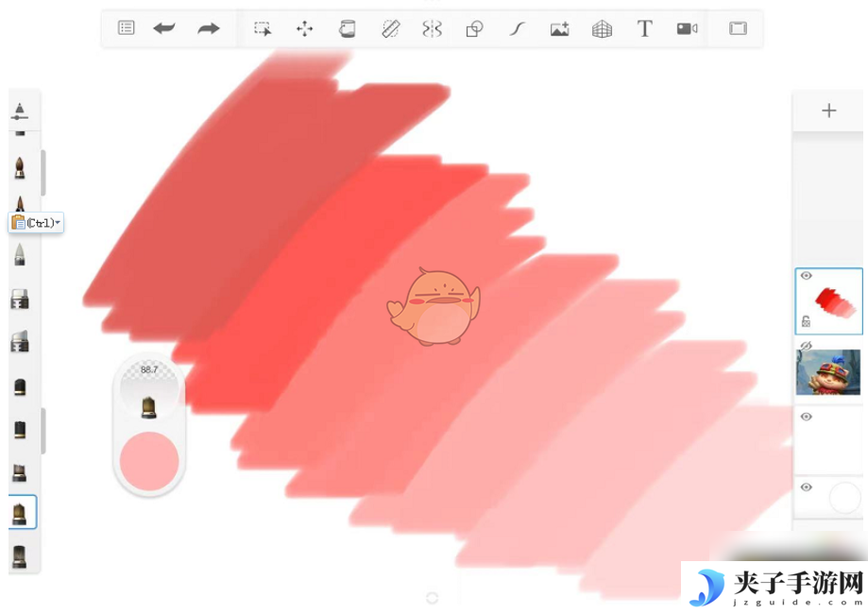Click the brush puck showing 88.7
Screen dimensions: 868x614
[x=149, y=389]
